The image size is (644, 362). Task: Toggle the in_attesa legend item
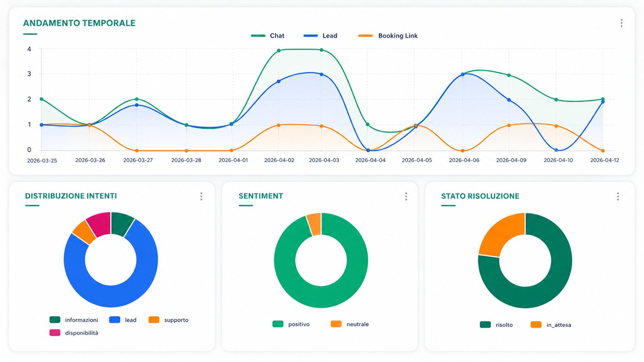[x=551, y=325]
